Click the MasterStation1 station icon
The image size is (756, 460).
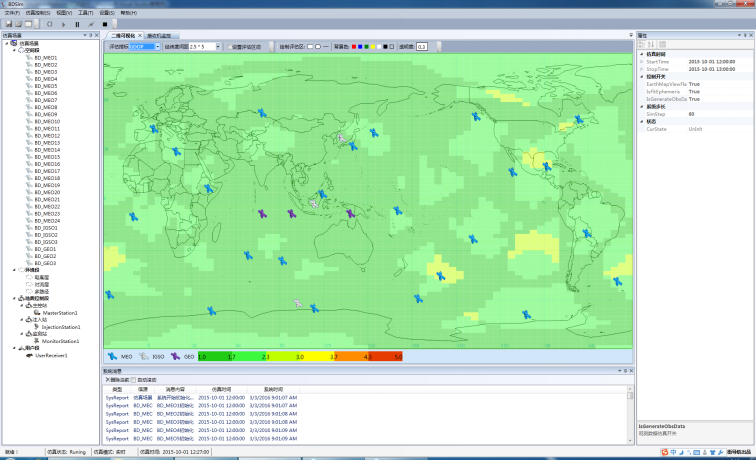pyautogui.click(x=37, y=313)
